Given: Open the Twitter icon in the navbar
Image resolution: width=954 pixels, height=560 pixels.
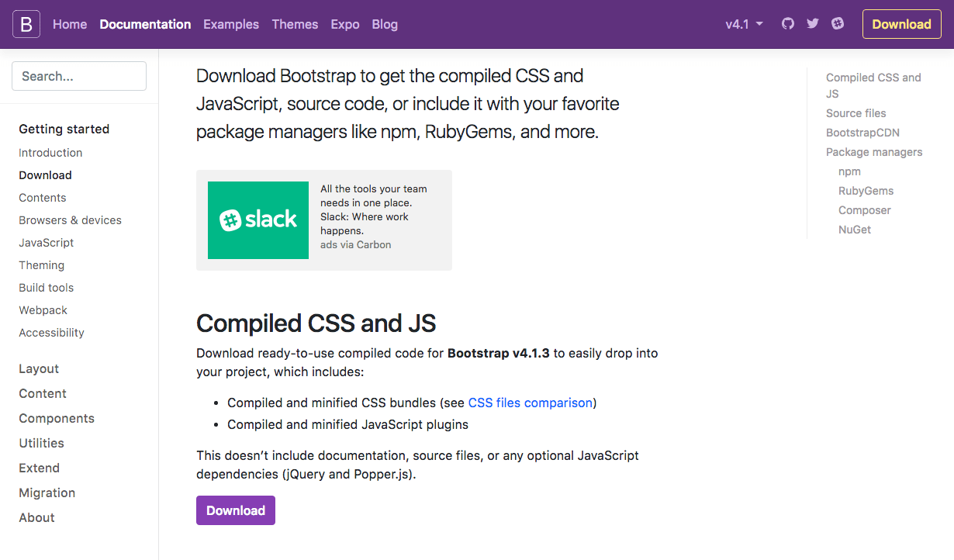Looking at the screenshot, I should (812, 24).
